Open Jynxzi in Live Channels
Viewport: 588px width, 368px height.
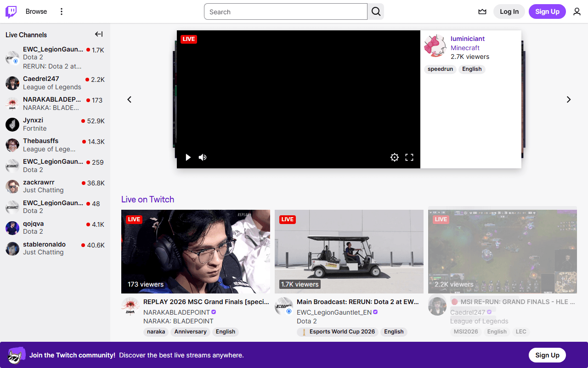(55, 124)
